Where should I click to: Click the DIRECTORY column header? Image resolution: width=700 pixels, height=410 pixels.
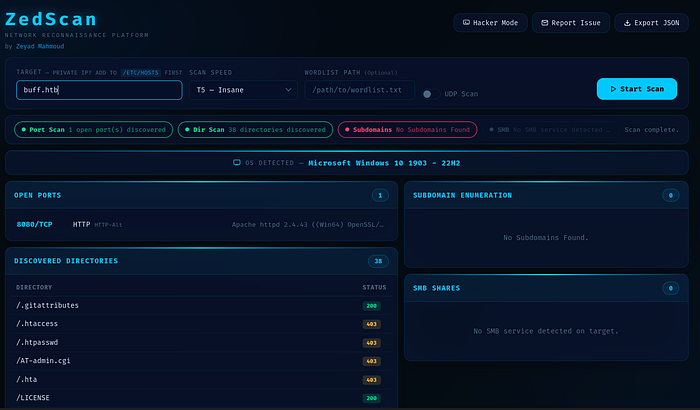(34, 288)
